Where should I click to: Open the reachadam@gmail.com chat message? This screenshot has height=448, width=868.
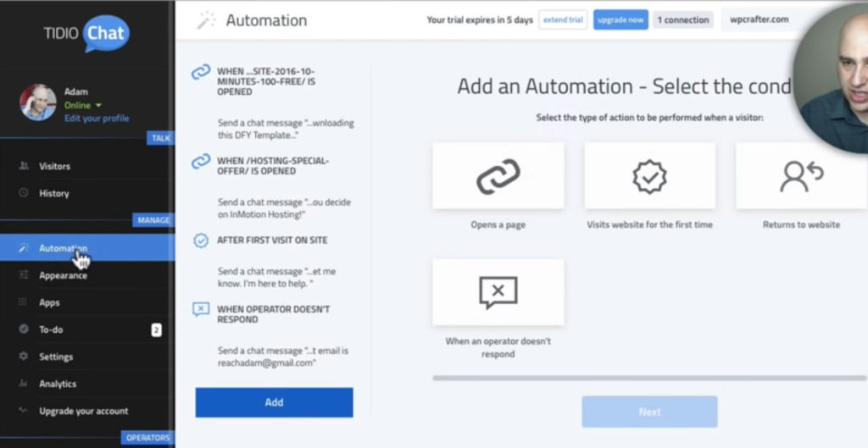tap(283, 357)
